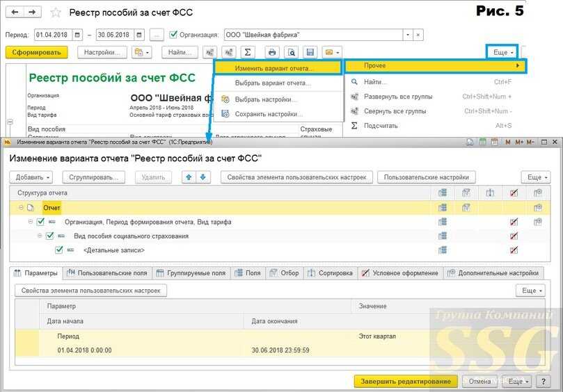Select Выбрать настройки... in submenu
Screen dimensions: 563x392
278,99
